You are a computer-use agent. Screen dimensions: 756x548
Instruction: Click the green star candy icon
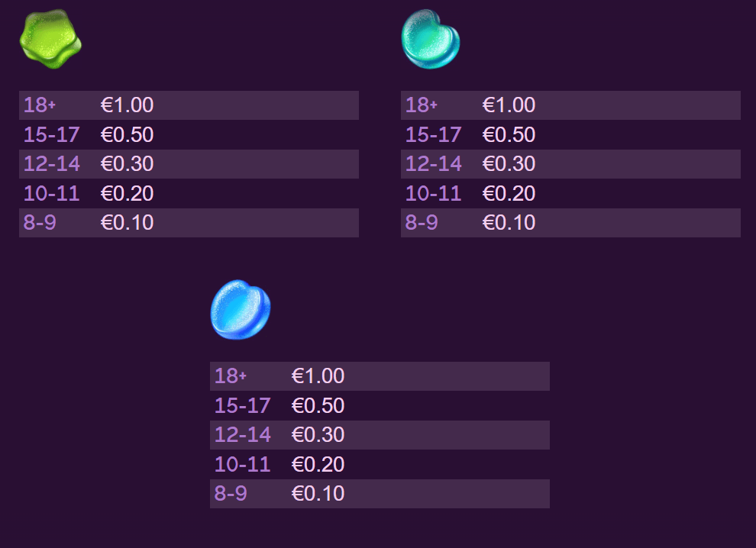pyautogui.click(x=50, y=39)
